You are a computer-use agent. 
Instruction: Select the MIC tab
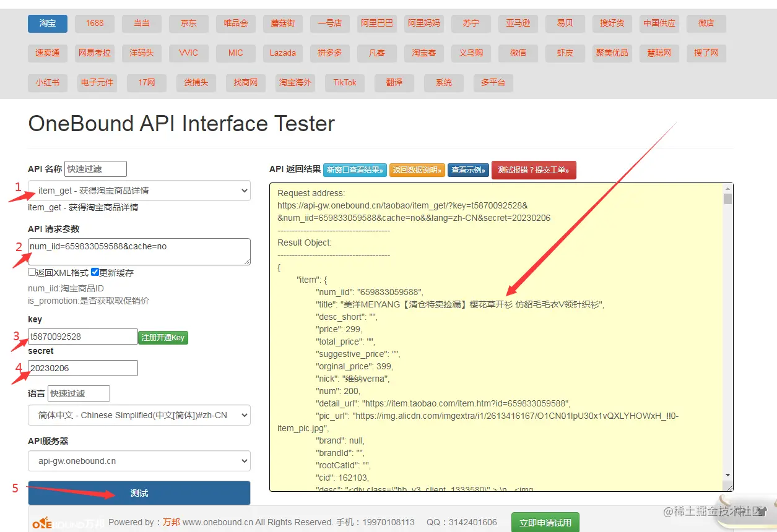pyautogui.click(x=236, y=53)
